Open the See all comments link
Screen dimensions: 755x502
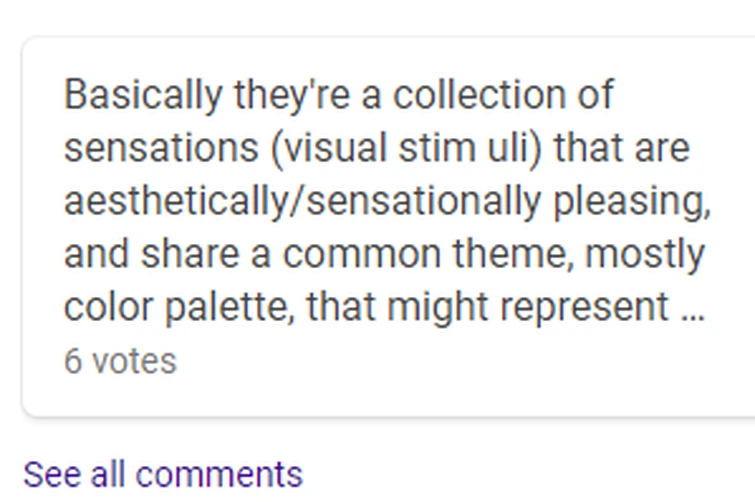click(x=162, y=473)
